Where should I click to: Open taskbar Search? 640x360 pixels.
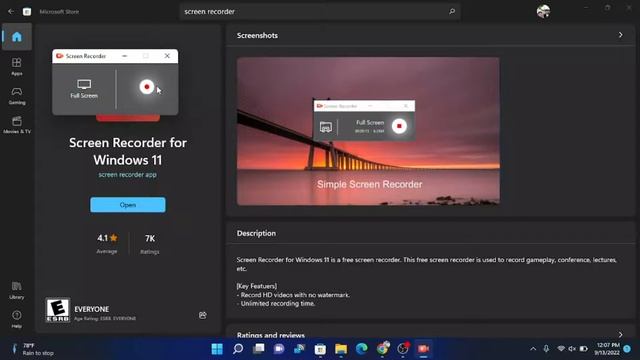[x=238, y=349]
